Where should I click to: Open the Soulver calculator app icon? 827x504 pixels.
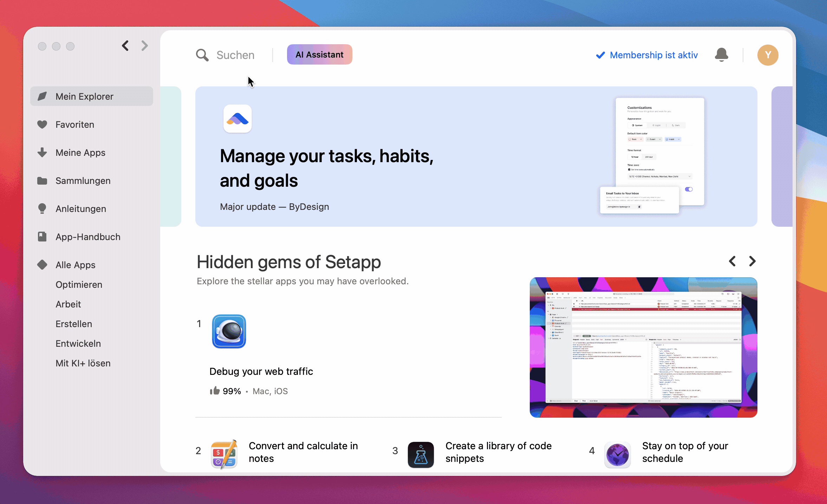[224, 455]
